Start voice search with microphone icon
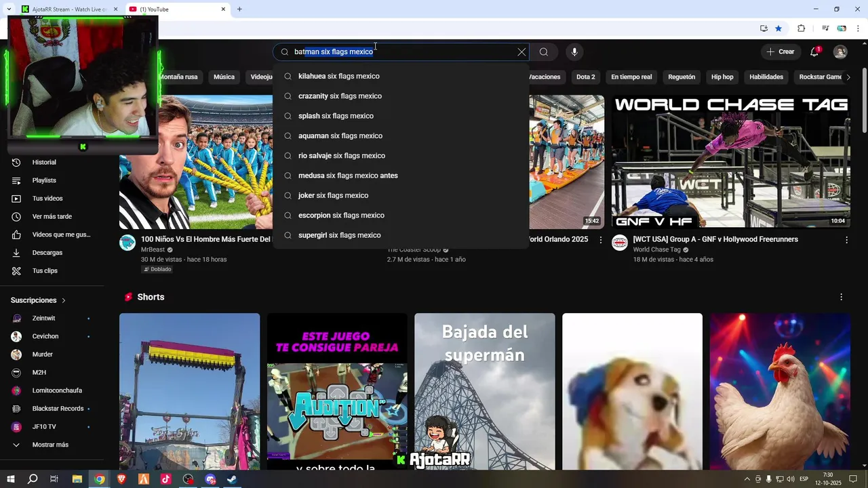 tap(574, 52)
